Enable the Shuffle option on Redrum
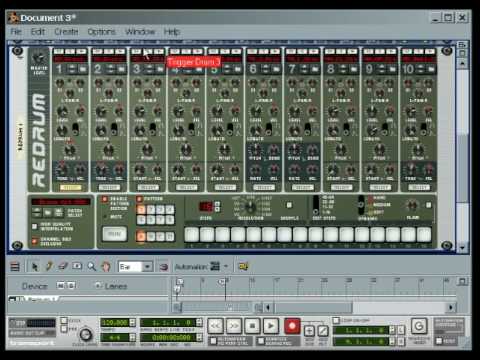Viewport: 480px width, 360px height. pos(289,205)
